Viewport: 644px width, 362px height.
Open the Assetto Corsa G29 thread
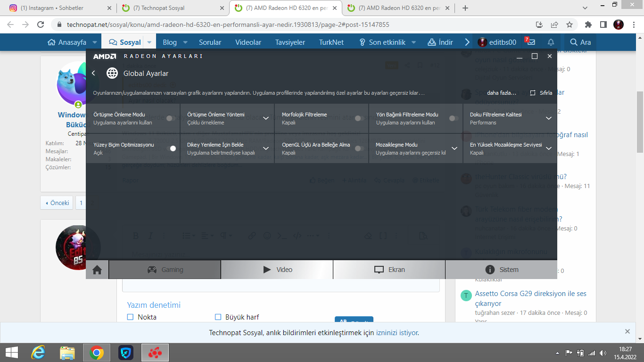(x=531, y=298)
